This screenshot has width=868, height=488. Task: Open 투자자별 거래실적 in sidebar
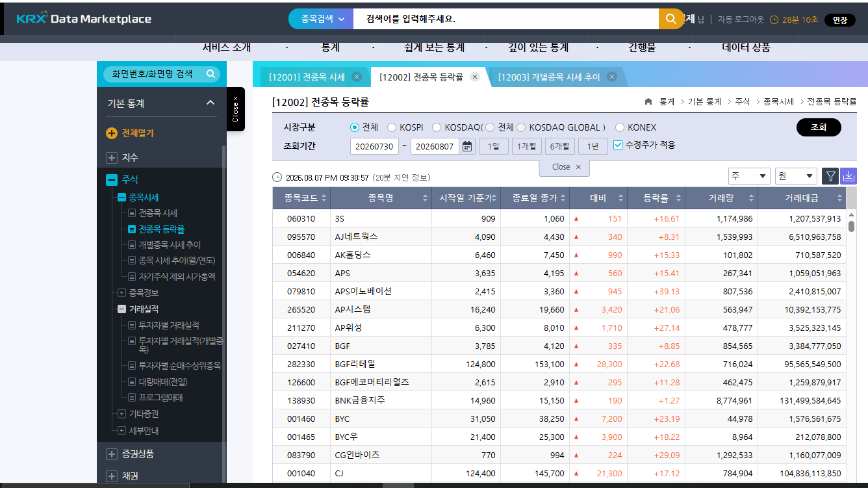coord(169,326)
